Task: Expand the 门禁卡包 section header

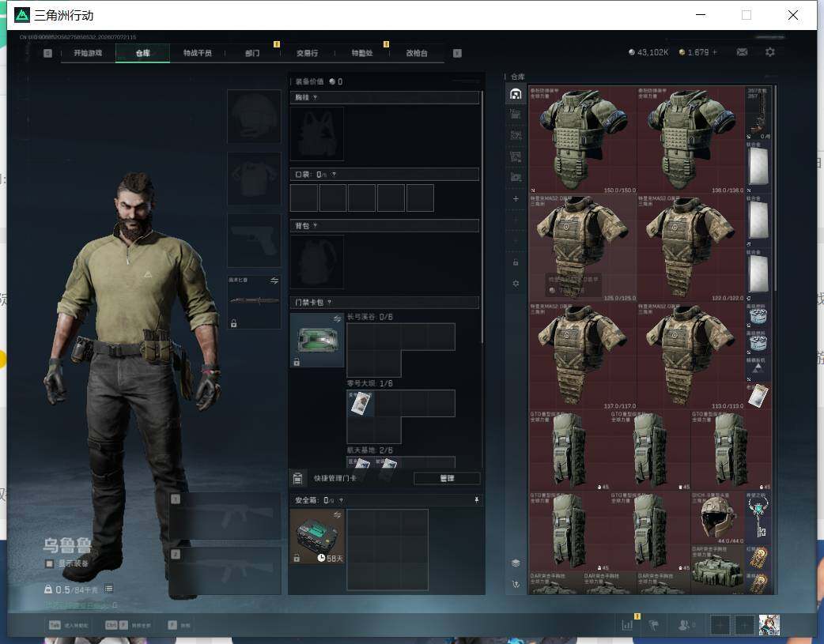Action: pyautogui.click(x=384, y=302)
